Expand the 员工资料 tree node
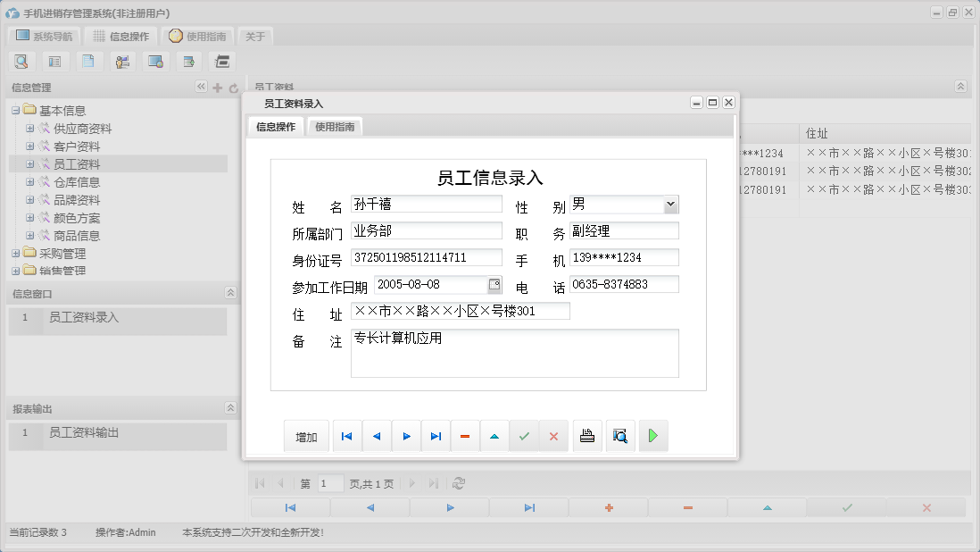Viewport: 980px width, 552px height. click(31, 163)
